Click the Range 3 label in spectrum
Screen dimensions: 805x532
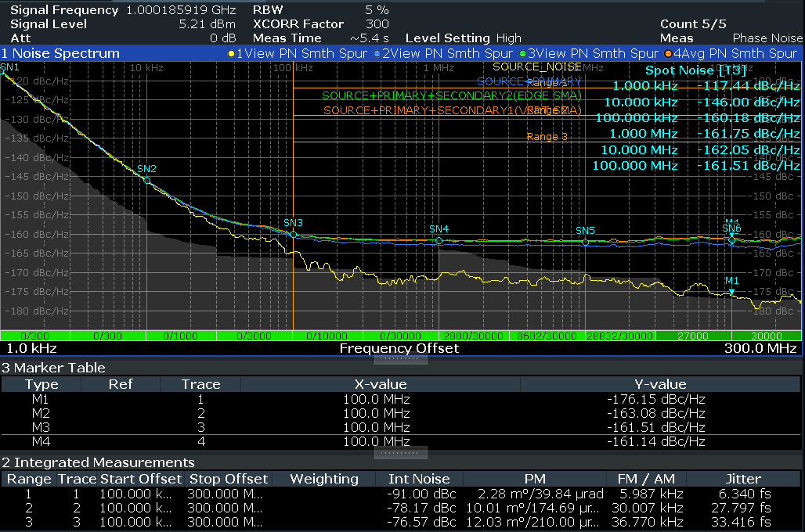547,137
